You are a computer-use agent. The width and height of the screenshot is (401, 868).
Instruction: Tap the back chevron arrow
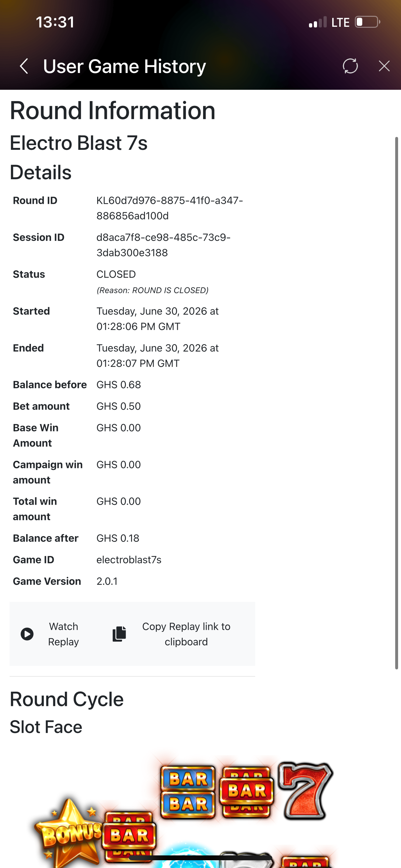pyautogui.click(x=24, y=66)
